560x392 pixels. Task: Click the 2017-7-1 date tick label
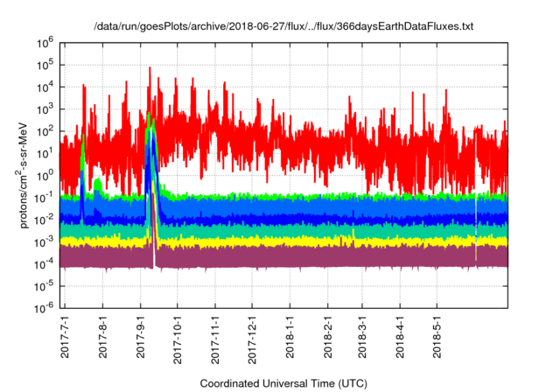(65, 337)
